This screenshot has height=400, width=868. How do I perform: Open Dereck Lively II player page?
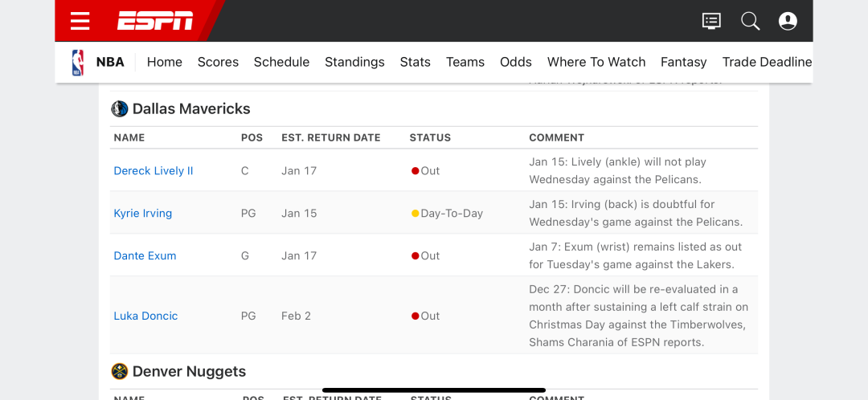click(154, 170)
